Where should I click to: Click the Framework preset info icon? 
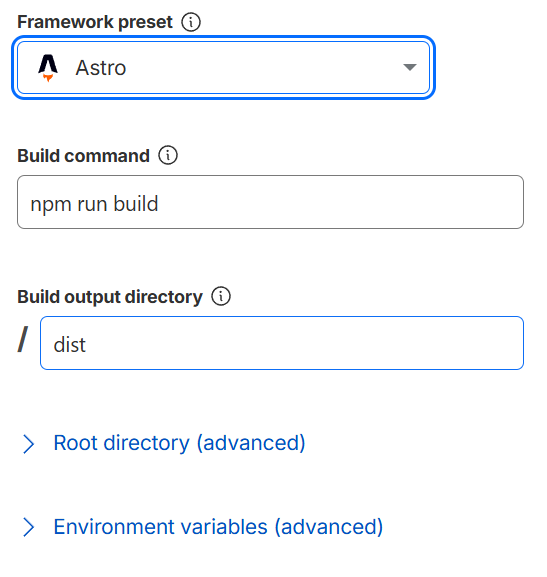(191, 22)
